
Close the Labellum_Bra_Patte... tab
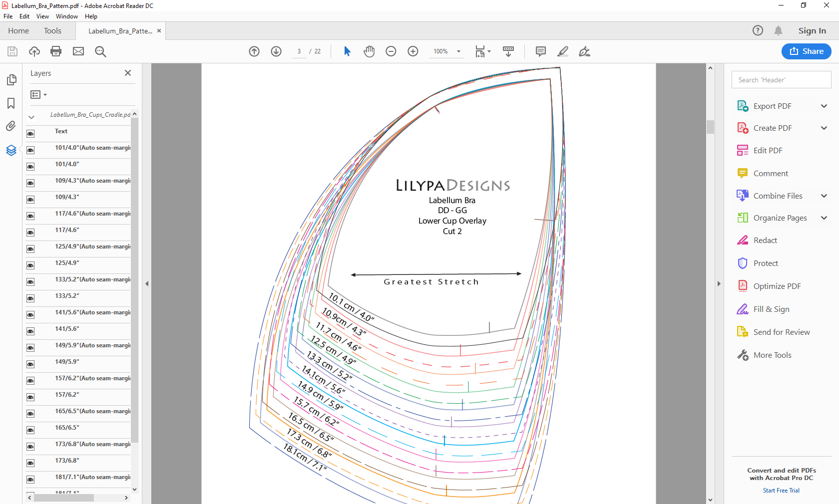(159, 30)
